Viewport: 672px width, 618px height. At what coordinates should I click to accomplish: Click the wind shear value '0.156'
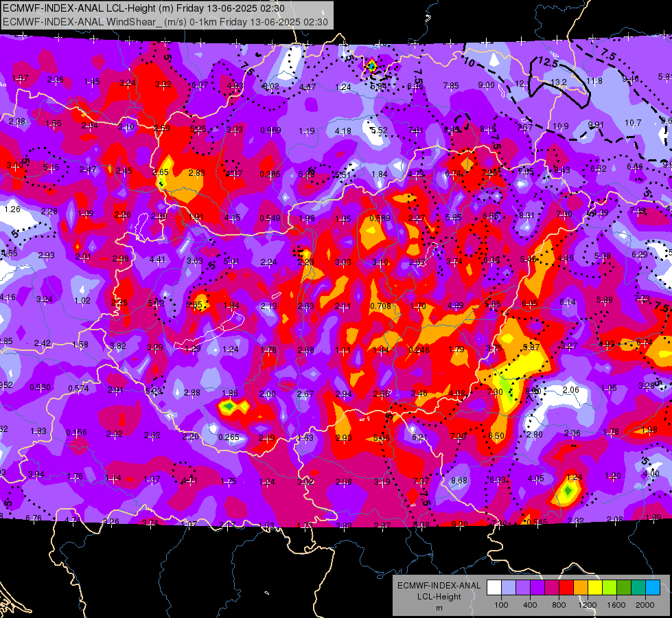[76, 433]
